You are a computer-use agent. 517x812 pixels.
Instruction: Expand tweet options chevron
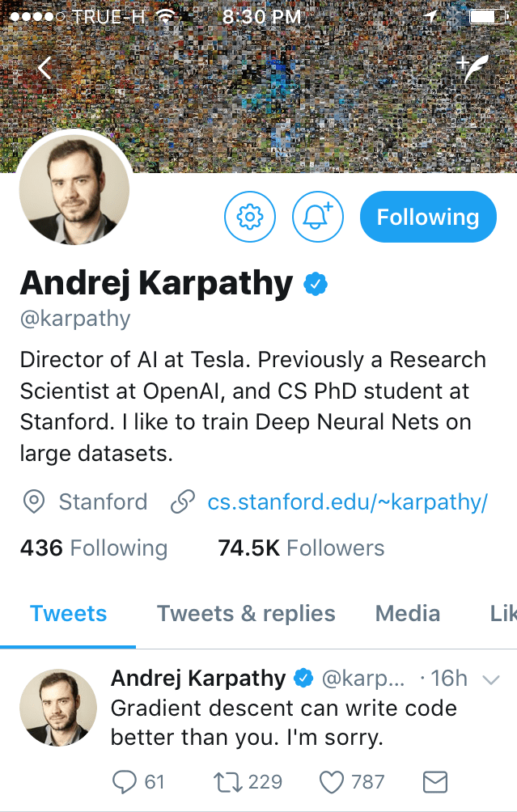tap(490, 680)
